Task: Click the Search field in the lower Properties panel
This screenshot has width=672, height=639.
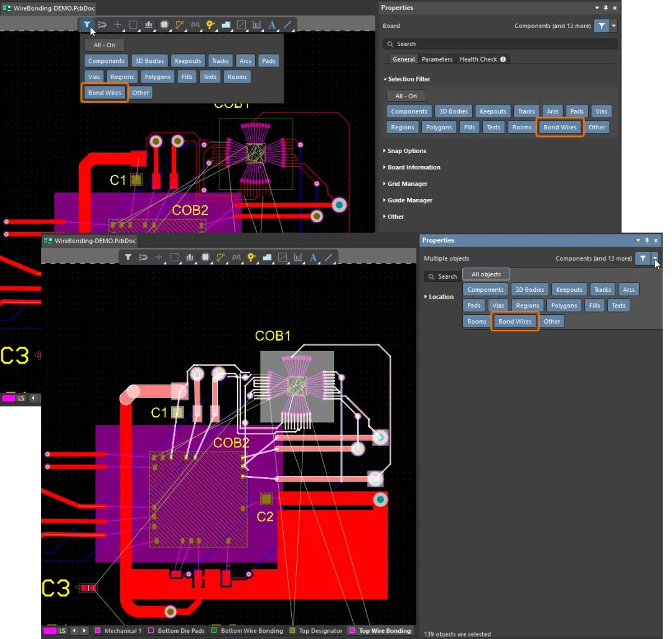Action: 443,276
